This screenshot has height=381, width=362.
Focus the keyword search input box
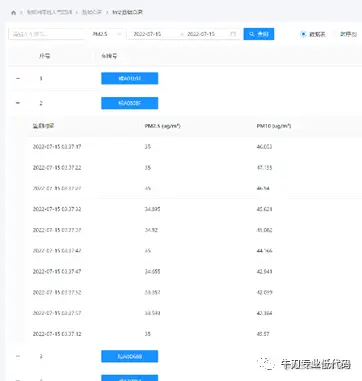point(47,34)
